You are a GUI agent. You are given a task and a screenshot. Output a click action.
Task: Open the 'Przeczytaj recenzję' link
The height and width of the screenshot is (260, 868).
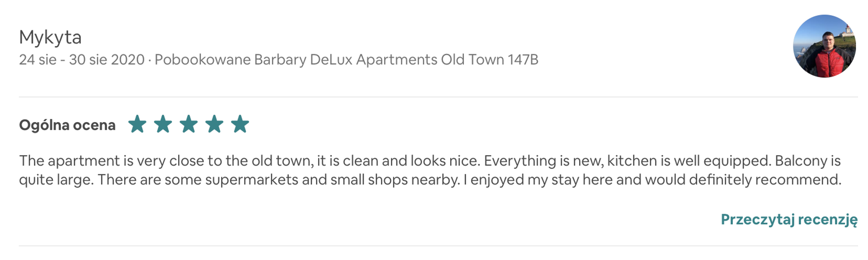click(789, 219)
